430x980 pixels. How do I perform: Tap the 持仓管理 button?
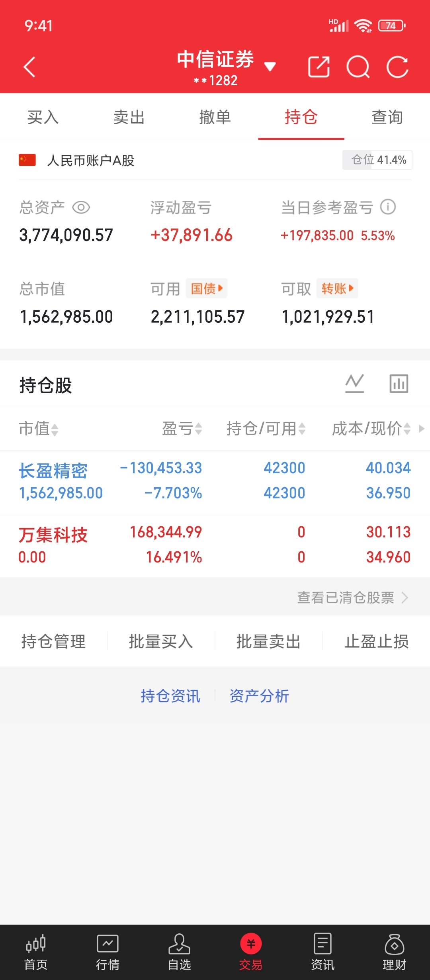(53, 641)
